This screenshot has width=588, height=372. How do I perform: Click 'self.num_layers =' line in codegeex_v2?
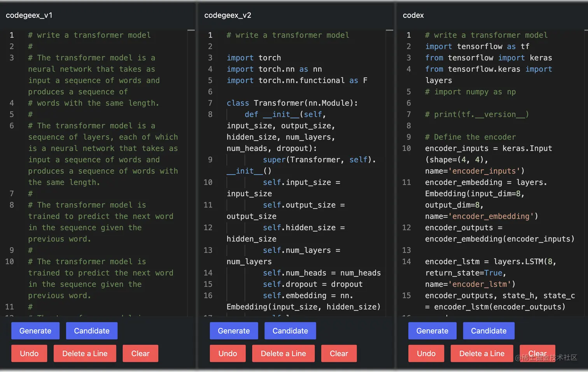(301, 250)
